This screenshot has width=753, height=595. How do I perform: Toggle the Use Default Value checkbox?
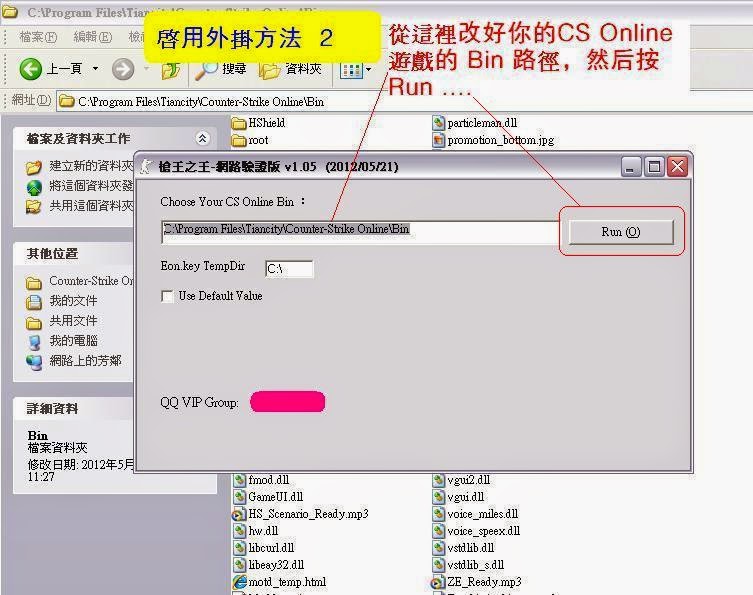pyautogui.click(x=167, y=296)
